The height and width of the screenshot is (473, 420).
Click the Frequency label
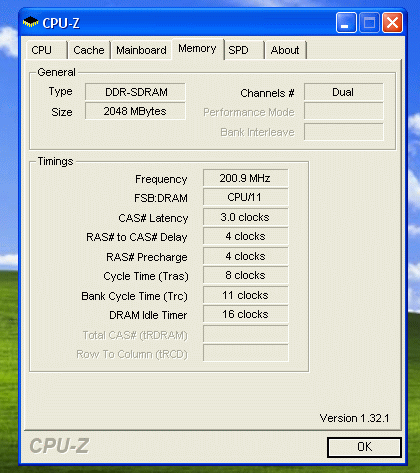pos(161,179)
